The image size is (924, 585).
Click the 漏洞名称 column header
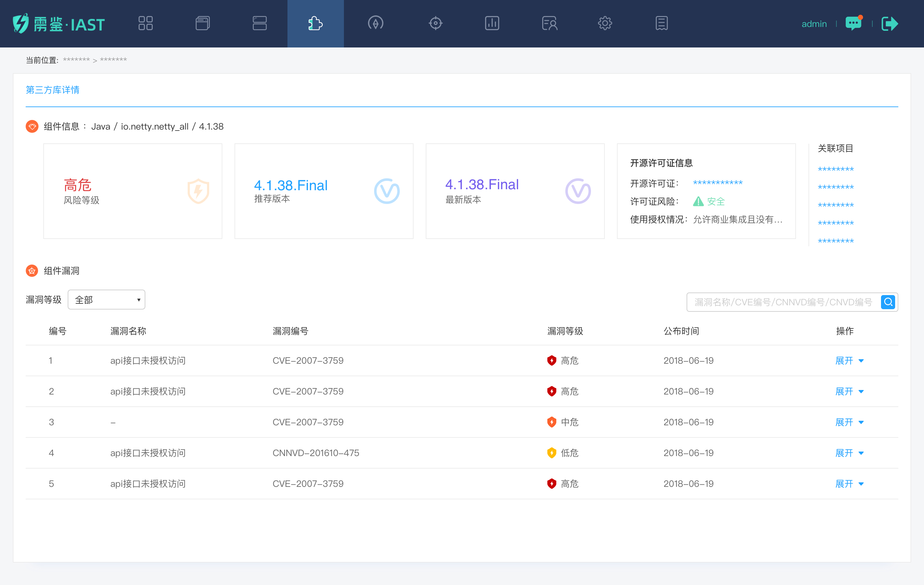128,331
